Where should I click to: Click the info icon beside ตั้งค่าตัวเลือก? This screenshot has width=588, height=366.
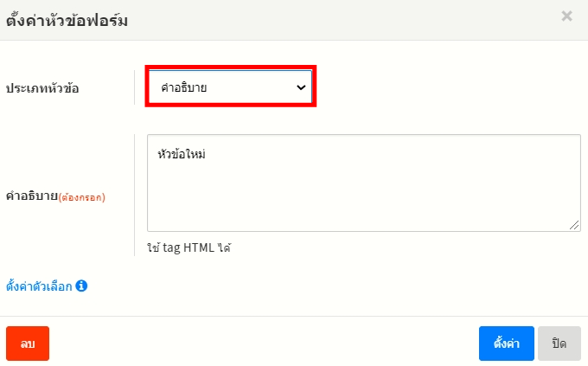point(81,286)
